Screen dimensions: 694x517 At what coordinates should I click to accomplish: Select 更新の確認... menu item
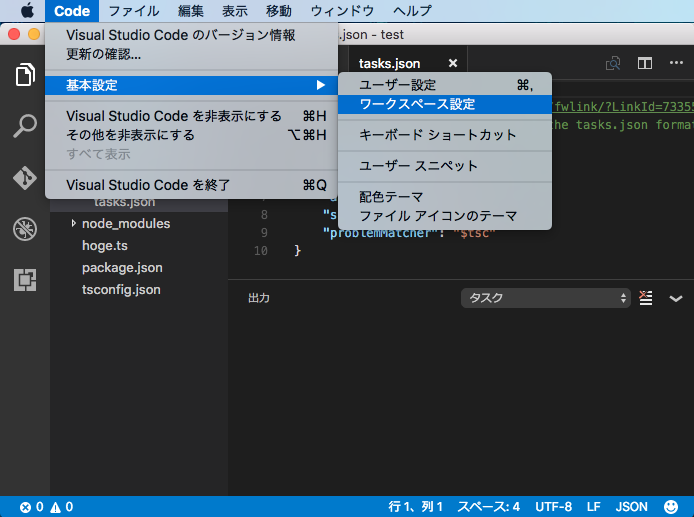pos(191,54)
